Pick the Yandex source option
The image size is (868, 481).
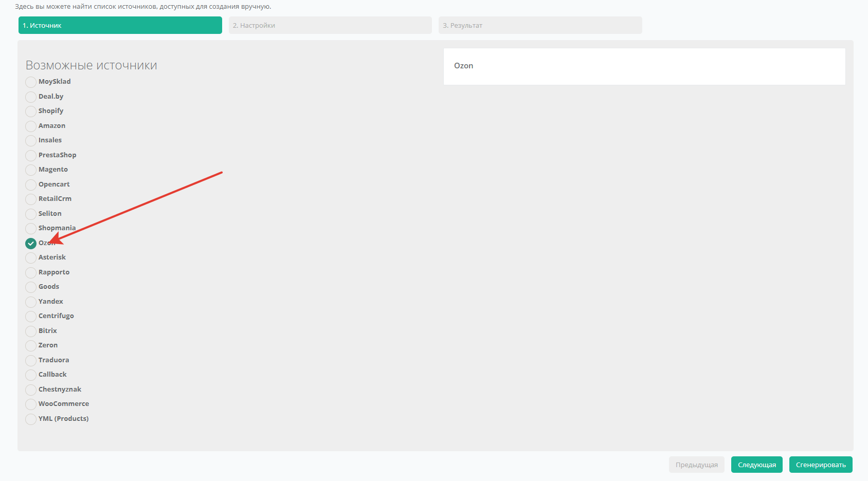[31, 302]
